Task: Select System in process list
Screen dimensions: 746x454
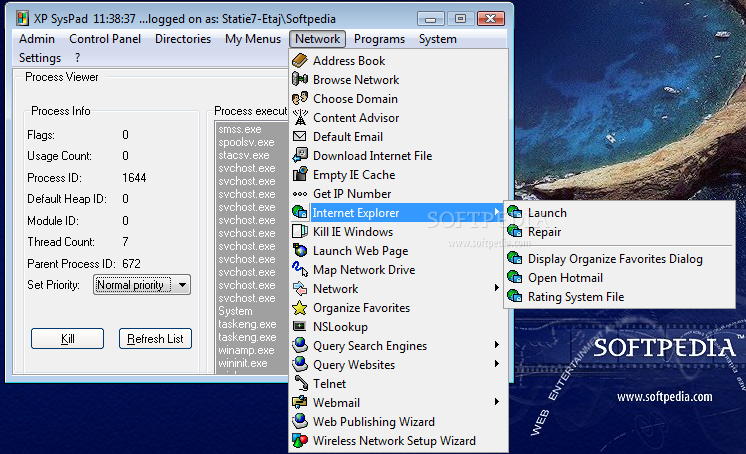Action: pyautogui.click(x=235, y=311)
